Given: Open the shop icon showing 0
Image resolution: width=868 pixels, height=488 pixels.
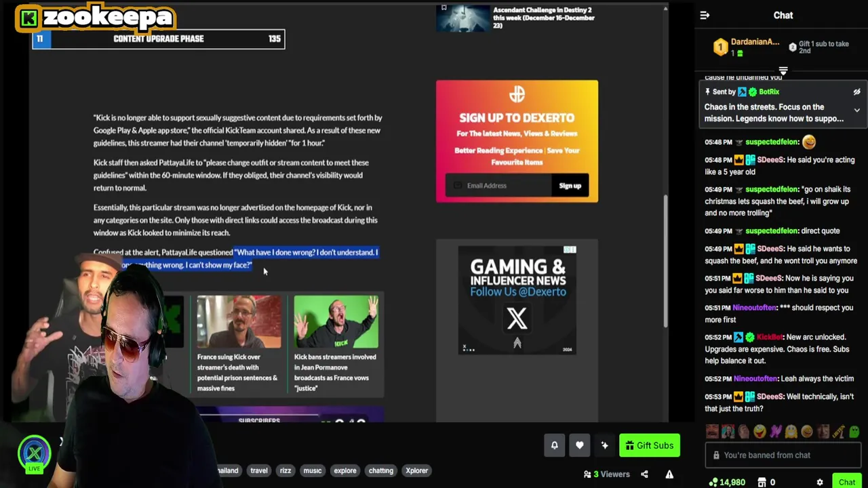Looking at the screenshot, I should tap(766, 482).
